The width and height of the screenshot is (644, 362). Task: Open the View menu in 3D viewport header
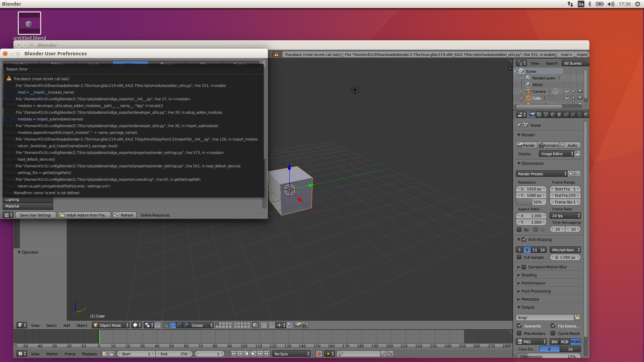pyautogui.click(x=35, y=325)
